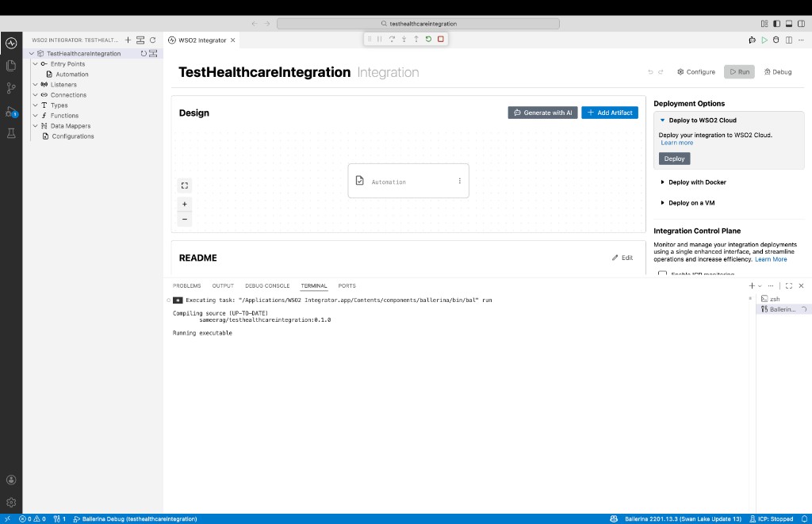Click the Deploy button
The image size is (812, 524).
[674, 159]
